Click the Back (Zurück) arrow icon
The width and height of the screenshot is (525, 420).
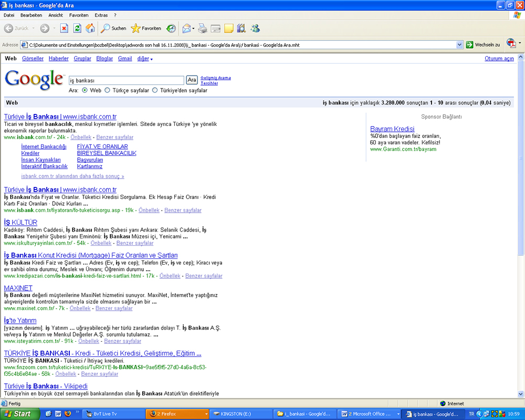point(9,28)
